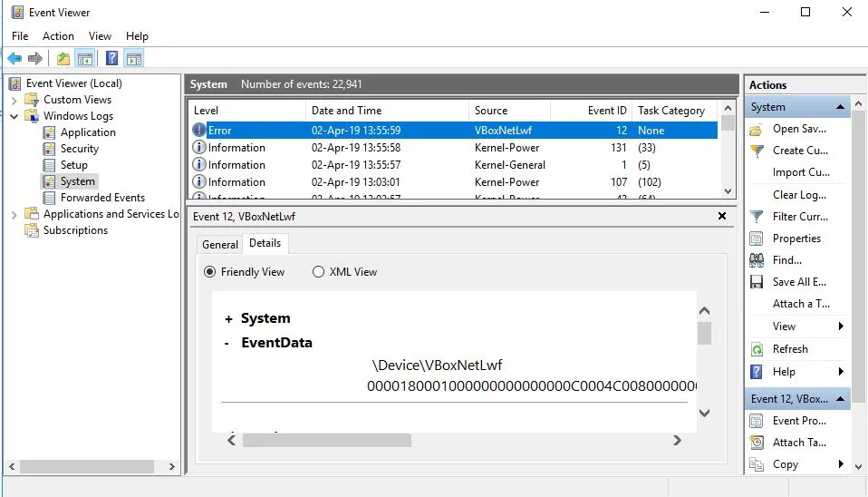Click the Event Properties icon
Viewport: 868px width, 497px height.
click(757, 421)
